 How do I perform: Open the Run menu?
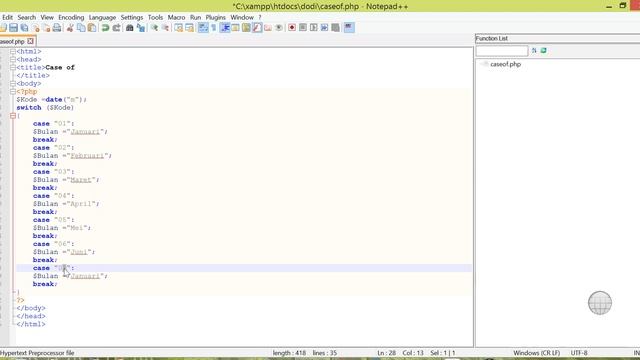[196, 17]
